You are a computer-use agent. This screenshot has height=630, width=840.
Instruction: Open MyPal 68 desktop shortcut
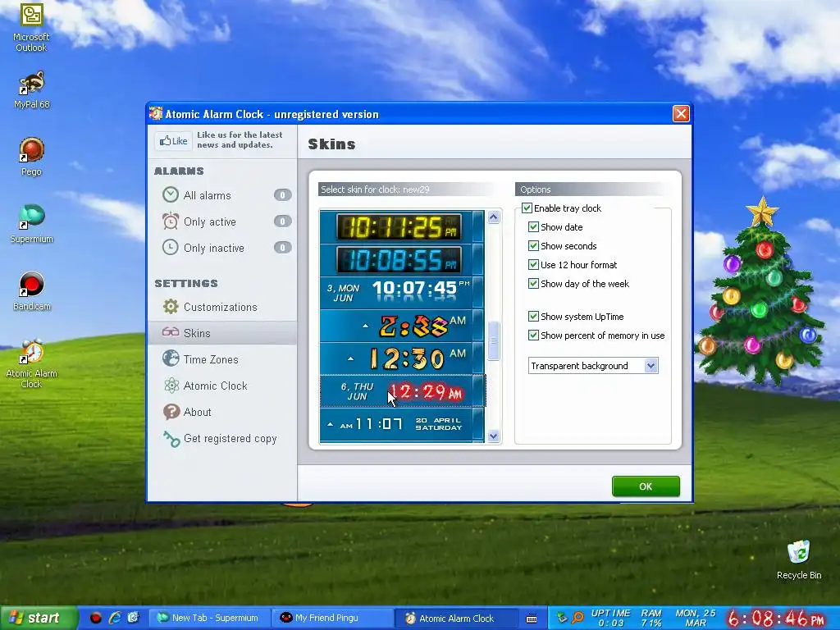tap(32, 90)
